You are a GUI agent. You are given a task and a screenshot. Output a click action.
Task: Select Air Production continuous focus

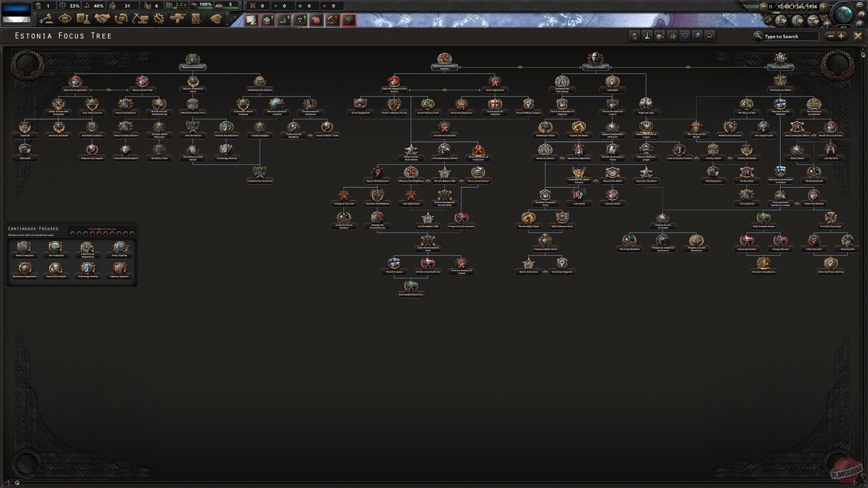(x=56, y=248)
